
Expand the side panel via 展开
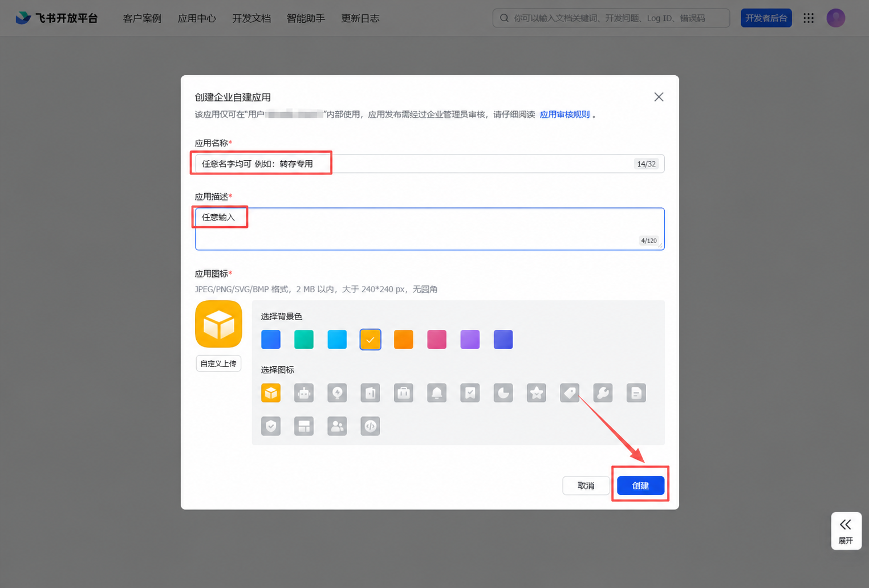tap(846, 531)
